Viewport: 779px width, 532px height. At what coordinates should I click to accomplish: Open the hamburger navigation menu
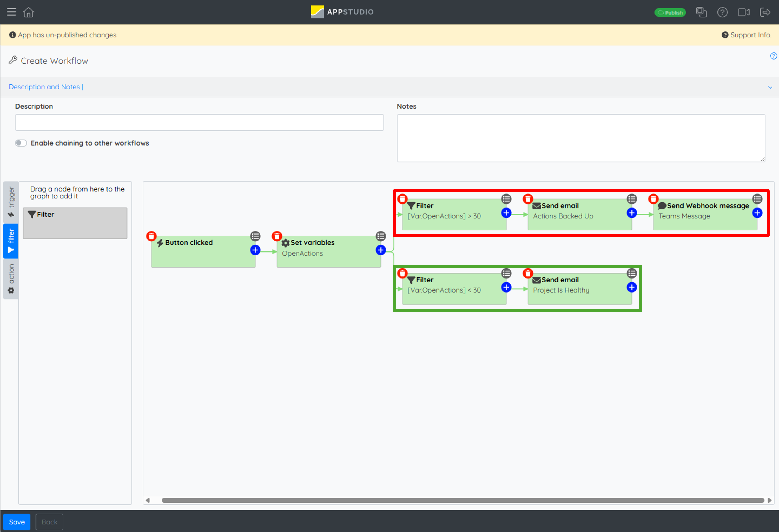coord(11,12)
